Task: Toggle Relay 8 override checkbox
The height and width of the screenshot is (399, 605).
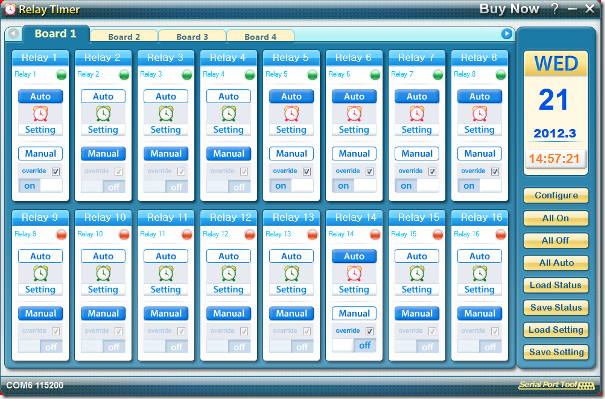Action: pos(495,171)
